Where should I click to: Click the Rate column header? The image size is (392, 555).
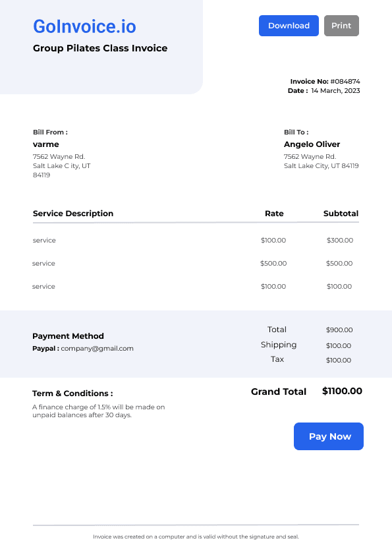[x=274, y=214]
